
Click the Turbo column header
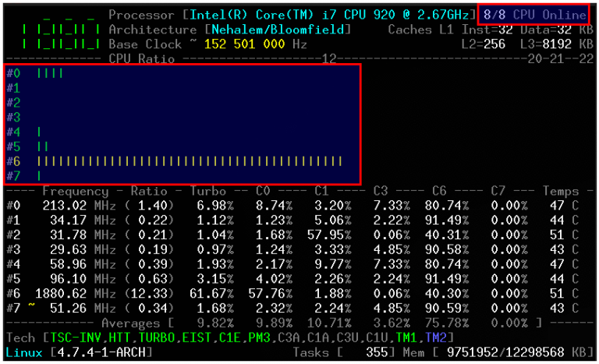click(207, 191)
